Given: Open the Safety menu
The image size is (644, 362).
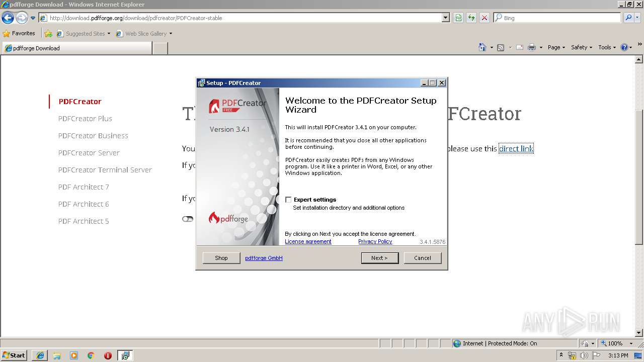Looking at the screenshot, I should [x=582, y=47].
